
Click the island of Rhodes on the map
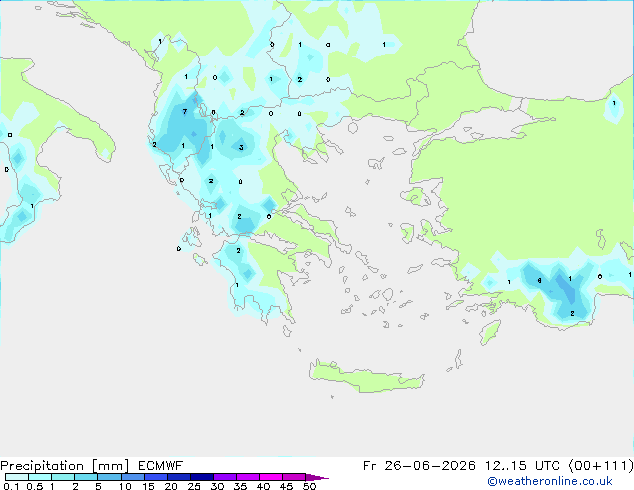pyautogui.click(x=490, y=332)
